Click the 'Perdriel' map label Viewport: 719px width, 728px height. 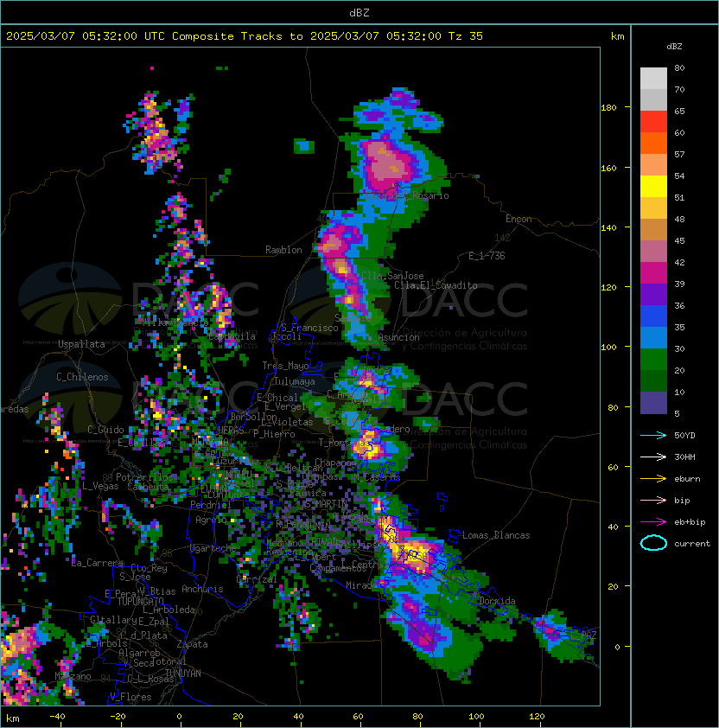point(211,505)
